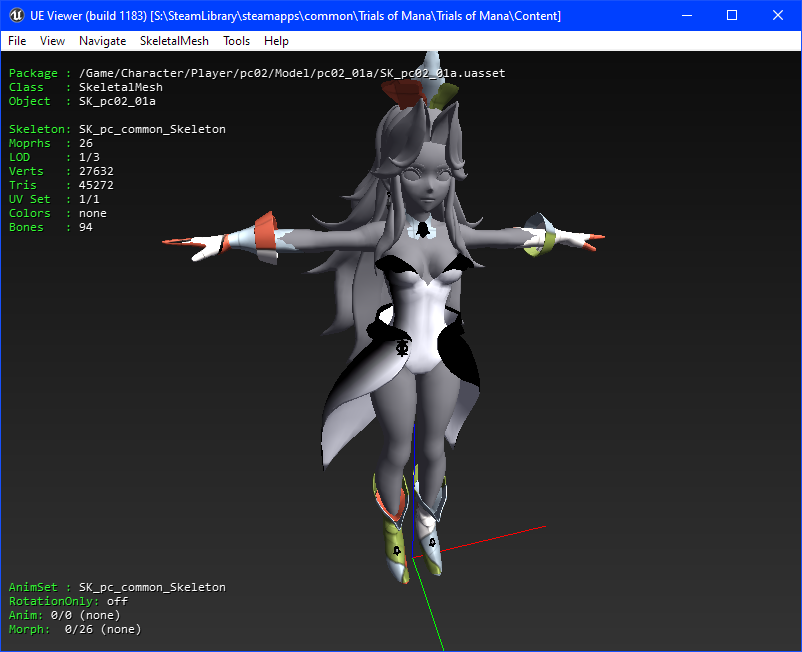
Task: Click the Skeleton value SK_pc_common_Skeleton
Action: click(x=152, y=129)
